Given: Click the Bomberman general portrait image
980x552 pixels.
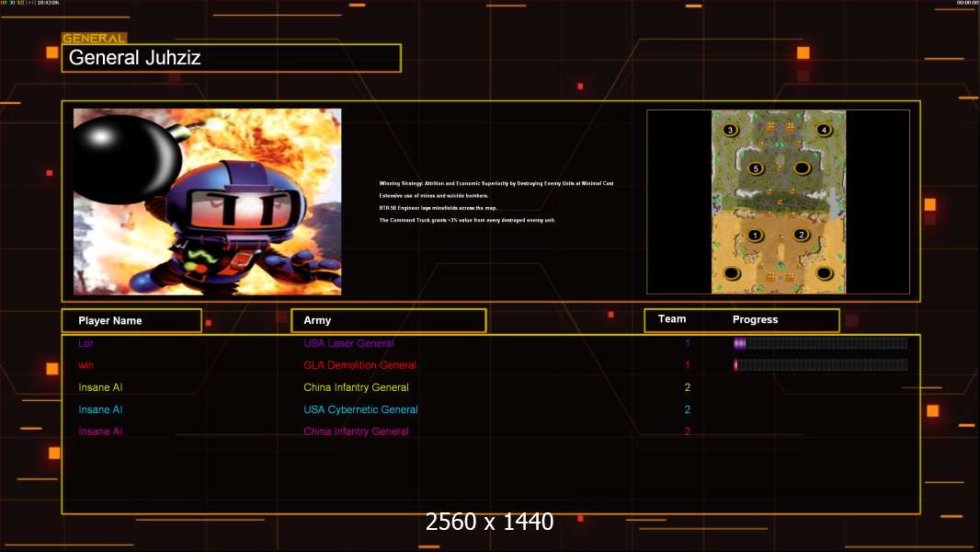Looking at the screenshot, I should click(208, 201).
